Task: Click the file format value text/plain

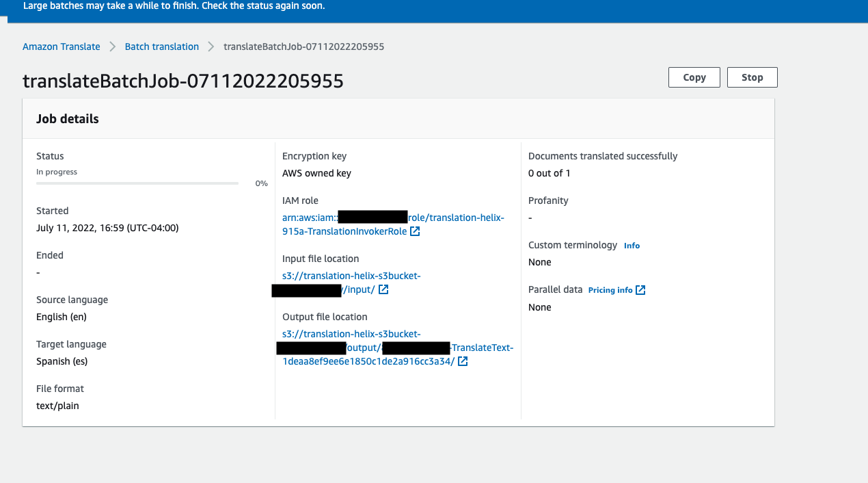Action: click(57, 406)
